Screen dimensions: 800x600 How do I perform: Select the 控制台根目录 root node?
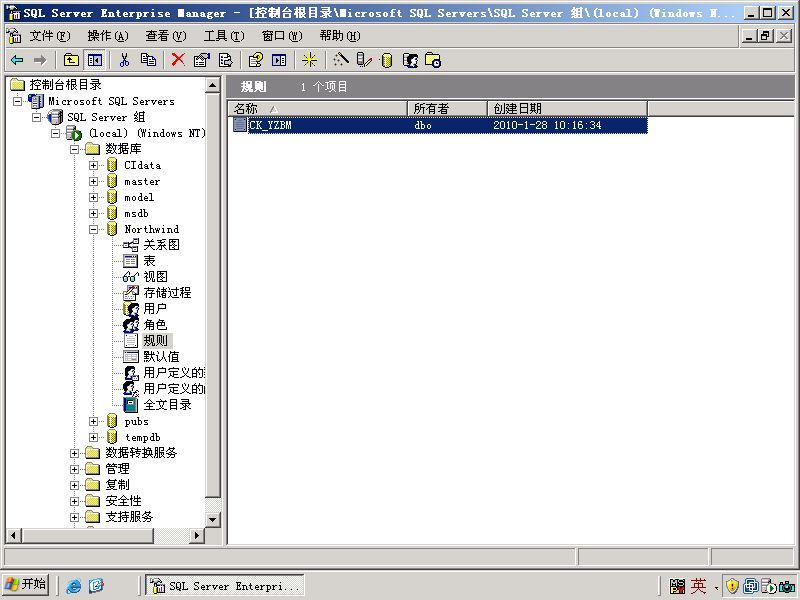(x=65, y=85)
